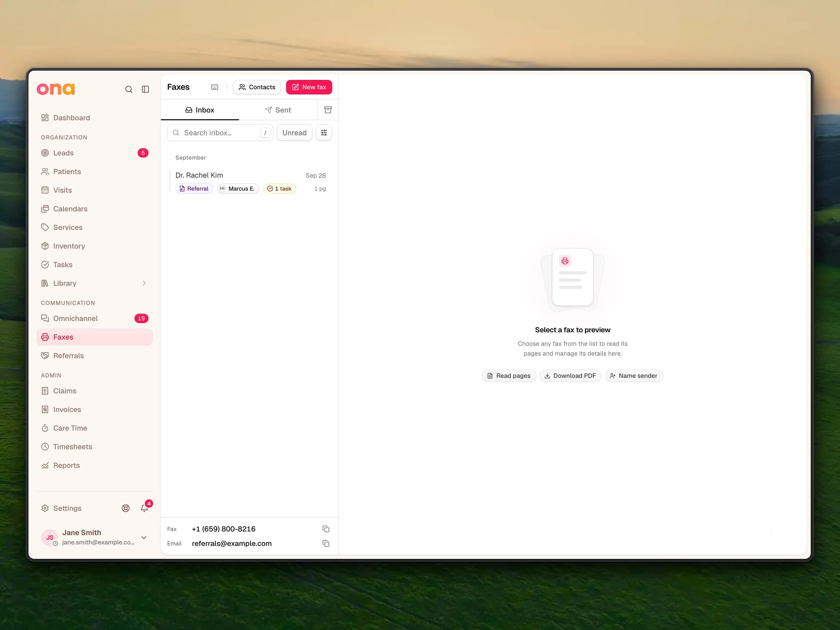Collapse sidebar using panel toggle icon
This screenshot has width=840, height=630.
point(145,89)
